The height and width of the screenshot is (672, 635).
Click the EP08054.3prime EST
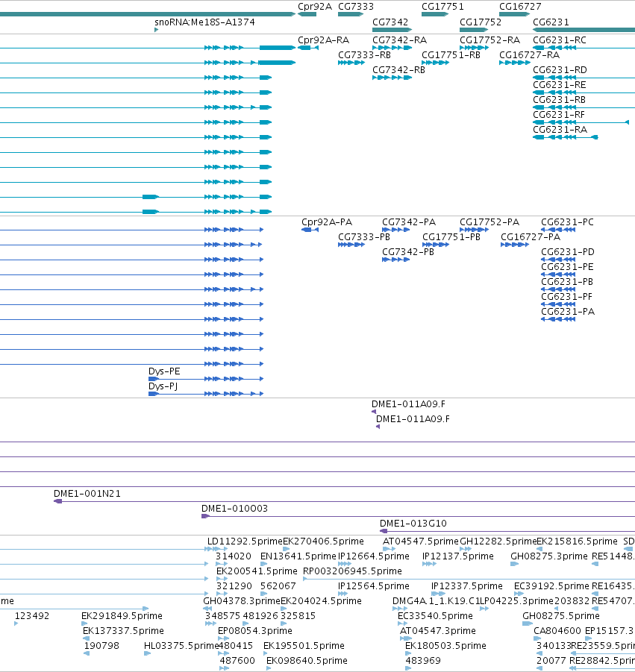[x=223, y=638]
